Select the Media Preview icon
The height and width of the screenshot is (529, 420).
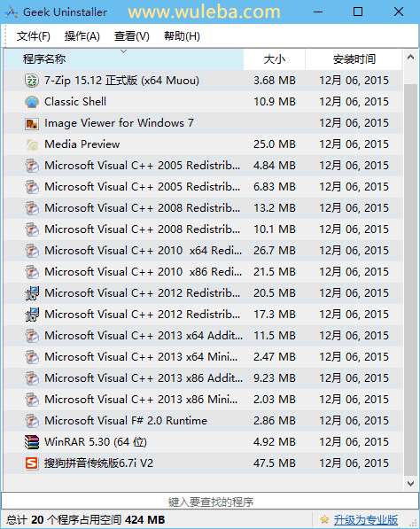[x=32, y=144]
